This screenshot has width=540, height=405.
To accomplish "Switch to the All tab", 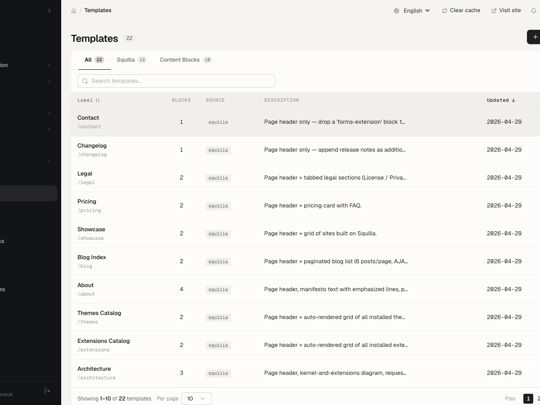I will 94,60.
